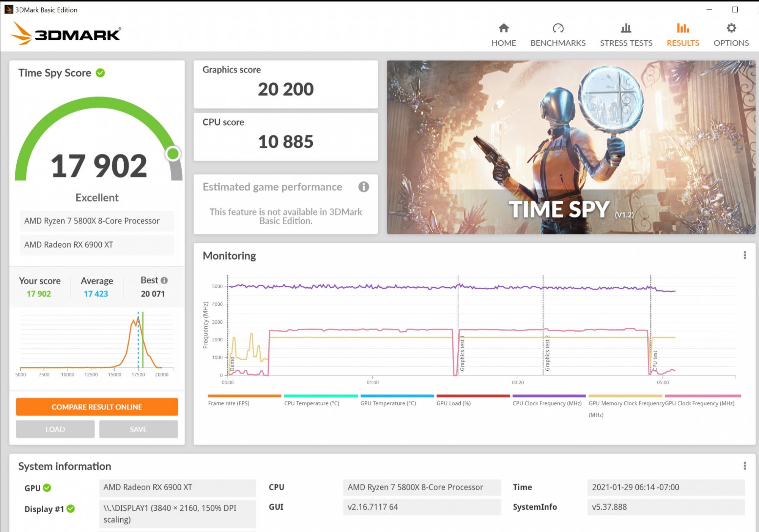Click the Compare Result Online button

tap(96, 406)
